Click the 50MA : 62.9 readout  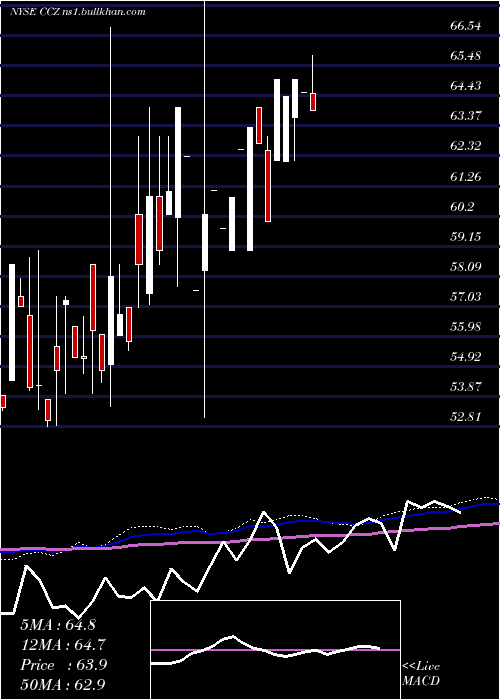click(63, 684)
